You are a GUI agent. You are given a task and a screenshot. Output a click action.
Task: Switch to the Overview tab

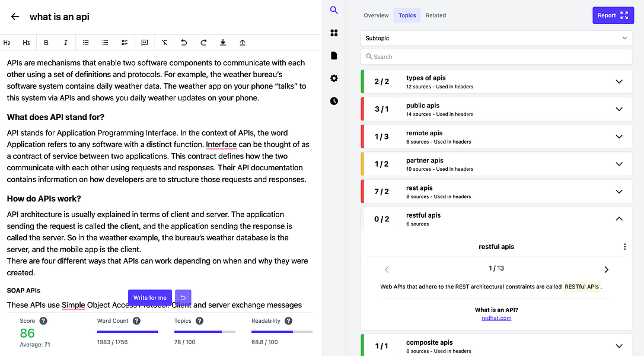tap(376, 15)
